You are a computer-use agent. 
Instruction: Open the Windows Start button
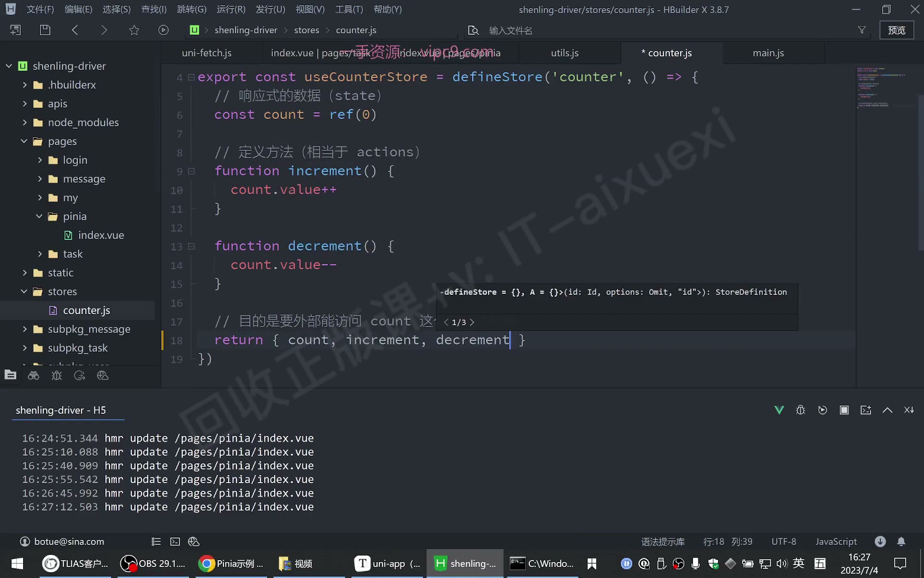click(x=17, y=564)
